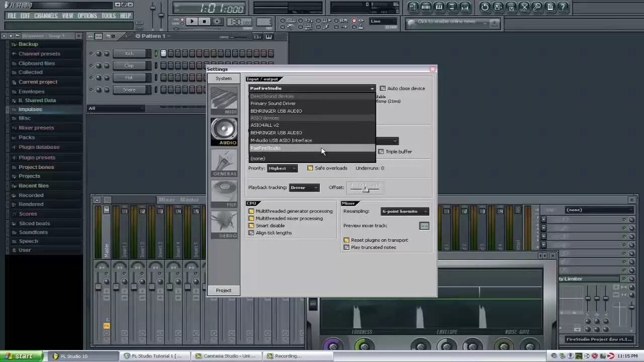Open VIEW menu
The height and width of the screenshot is (362, 644).
click(x=68, y=16)
